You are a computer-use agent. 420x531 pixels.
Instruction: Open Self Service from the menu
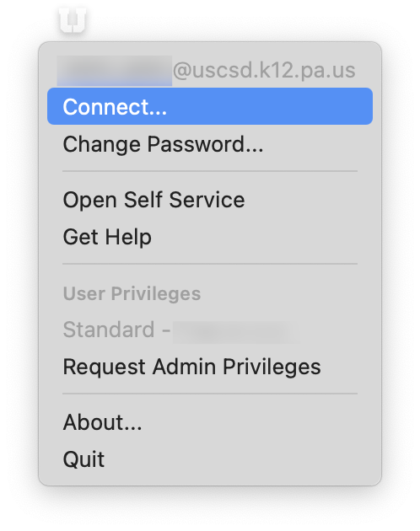(210, 200)
